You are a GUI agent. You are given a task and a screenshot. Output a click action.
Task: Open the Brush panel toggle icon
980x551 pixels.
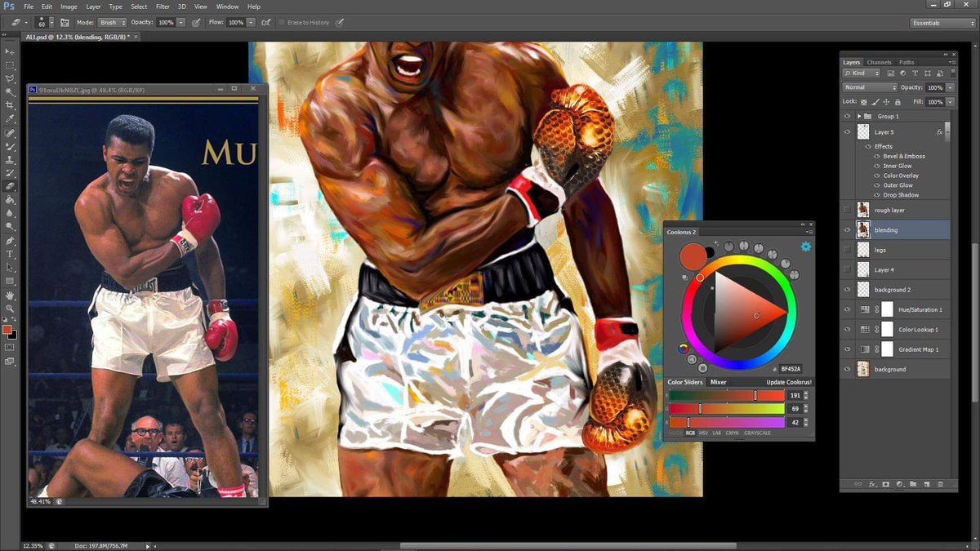64,23
